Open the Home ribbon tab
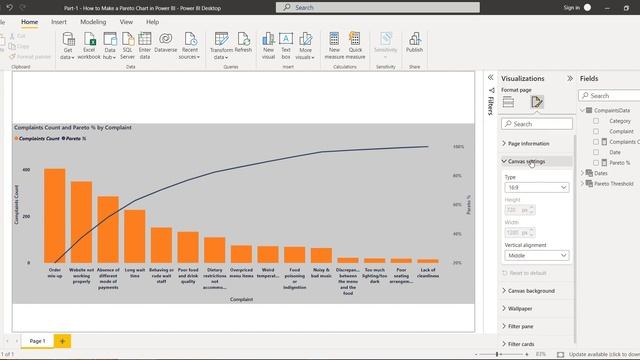Screen dimensions: 640x360 click(29, 22)
